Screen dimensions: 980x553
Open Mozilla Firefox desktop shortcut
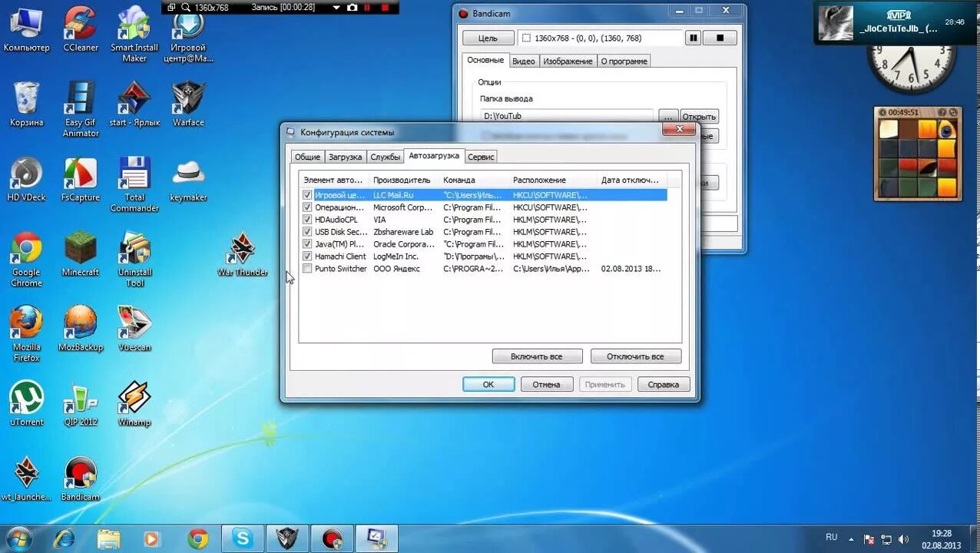pyautogui.click(x=26, y=334)
